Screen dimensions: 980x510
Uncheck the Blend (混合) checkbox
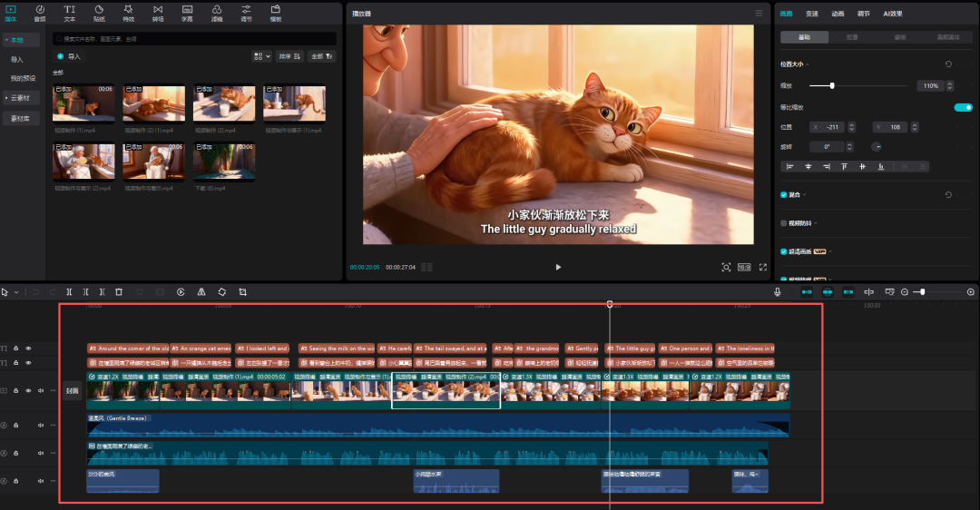click(x=784, y=194)
